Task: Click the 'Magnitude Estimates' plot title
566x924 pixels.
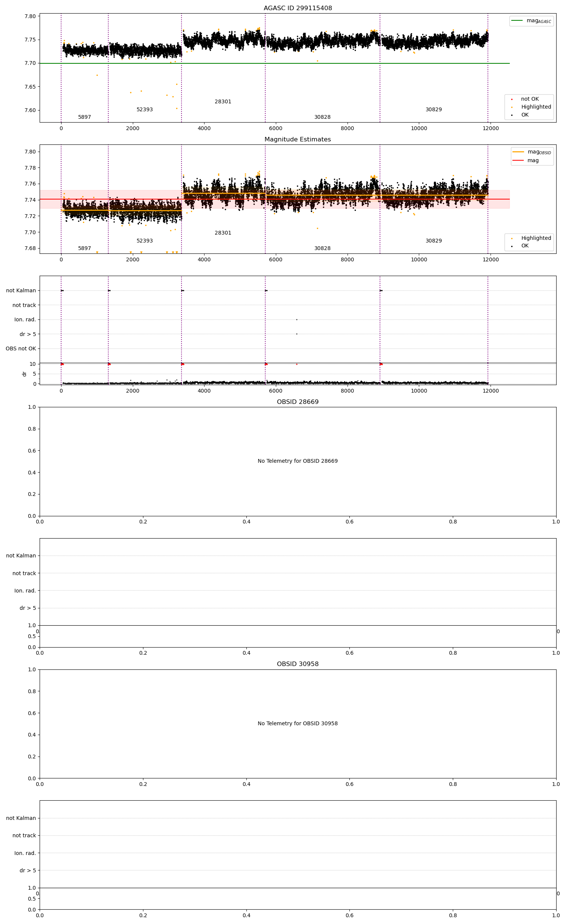Action: (x=298, y=140)
